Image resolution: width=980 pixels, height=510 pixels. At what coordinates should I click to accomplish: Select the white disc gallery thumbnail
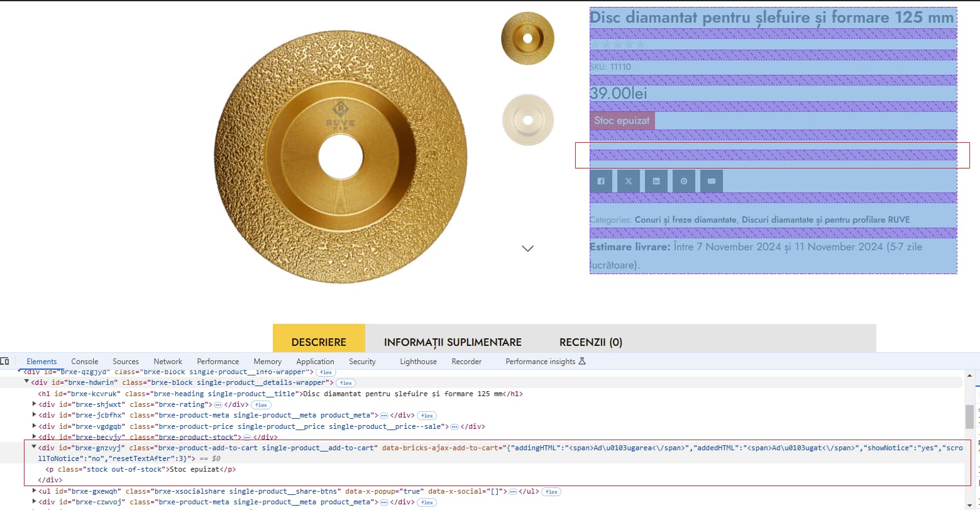pyautogui.click(x=528, y=119)
